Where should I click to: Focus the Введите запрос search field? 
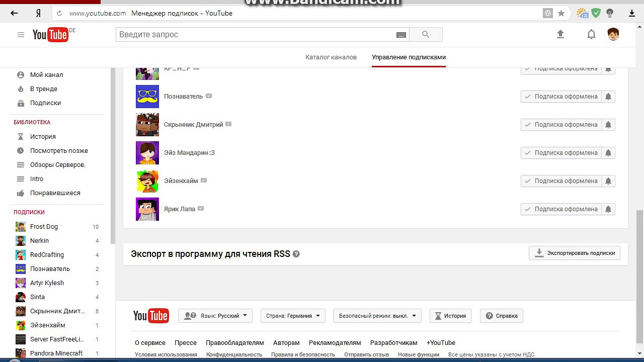256,35
